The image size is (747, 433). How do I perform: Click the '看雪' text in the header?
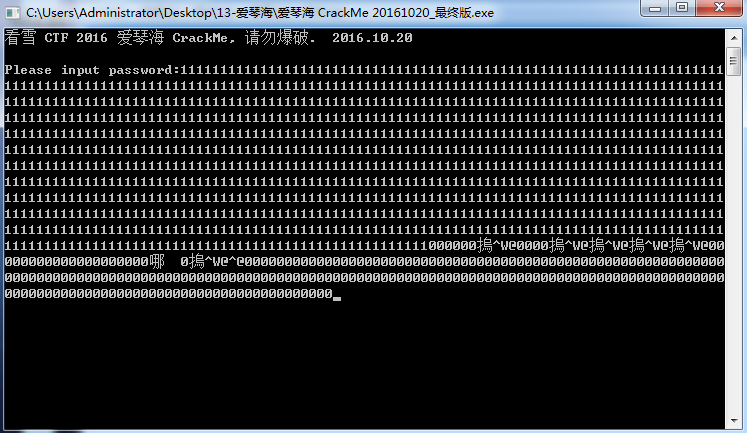20,38
